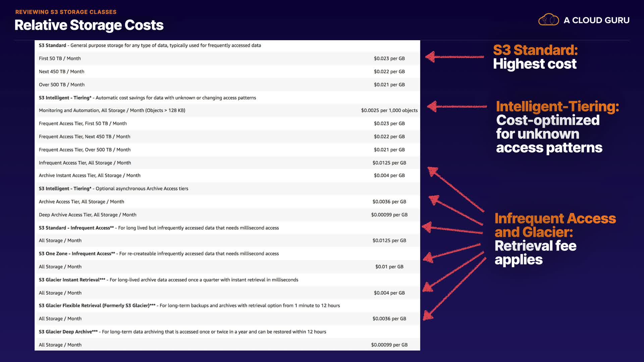The width and height of the screenshot is (644, 362).
Task: Click the A CLOUD GURU brand text
Action: tap(596, 20)
